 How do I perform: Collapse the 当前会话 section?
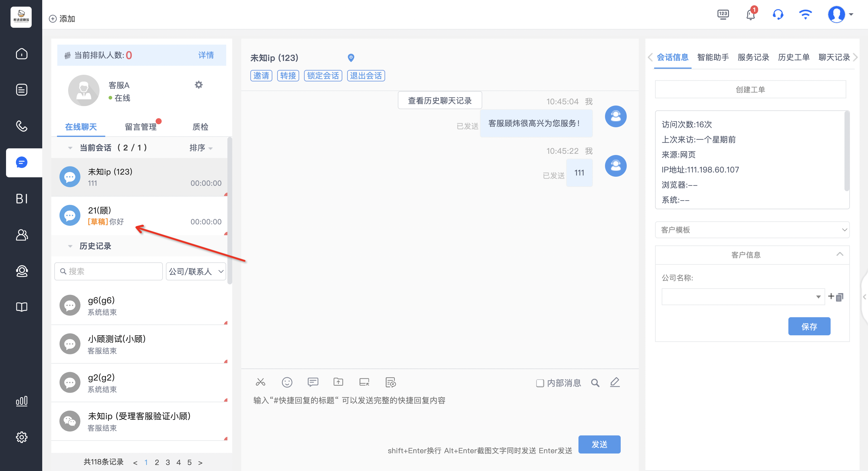[70, 148]
